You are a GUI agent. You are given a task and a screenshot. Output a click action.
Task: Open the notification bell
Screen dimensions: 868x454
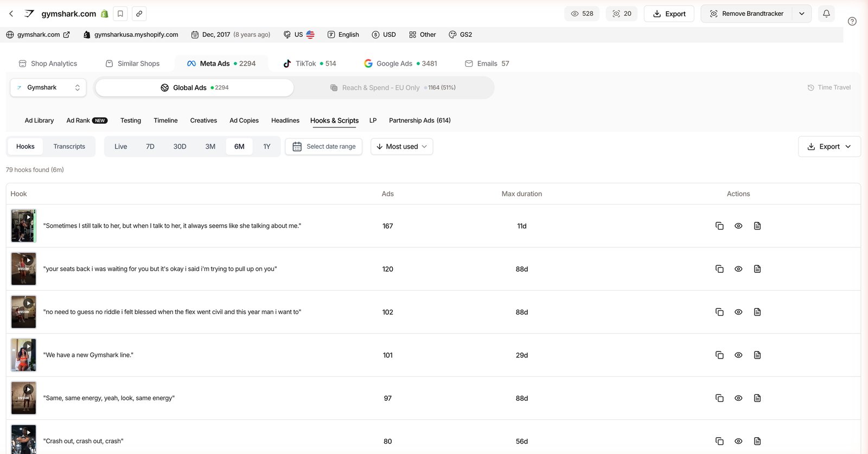coord(826,14)
